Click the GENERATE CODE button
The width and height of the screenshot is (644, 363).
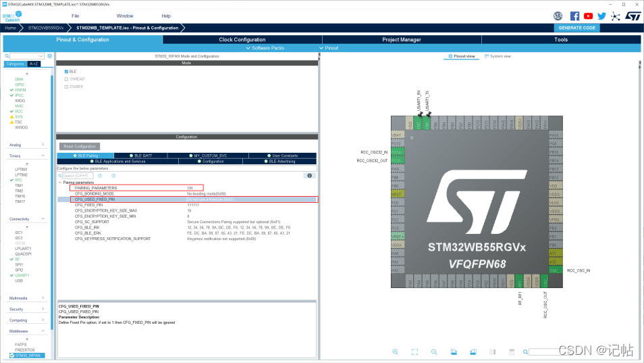pyautogui.click(x=576, y=28)
